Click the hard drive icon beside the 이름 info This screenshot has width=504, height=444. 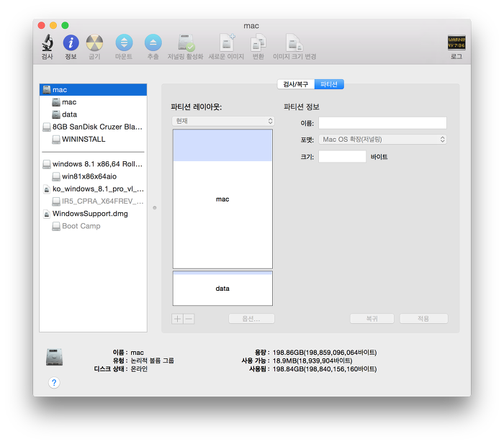(x=54, y=357)
